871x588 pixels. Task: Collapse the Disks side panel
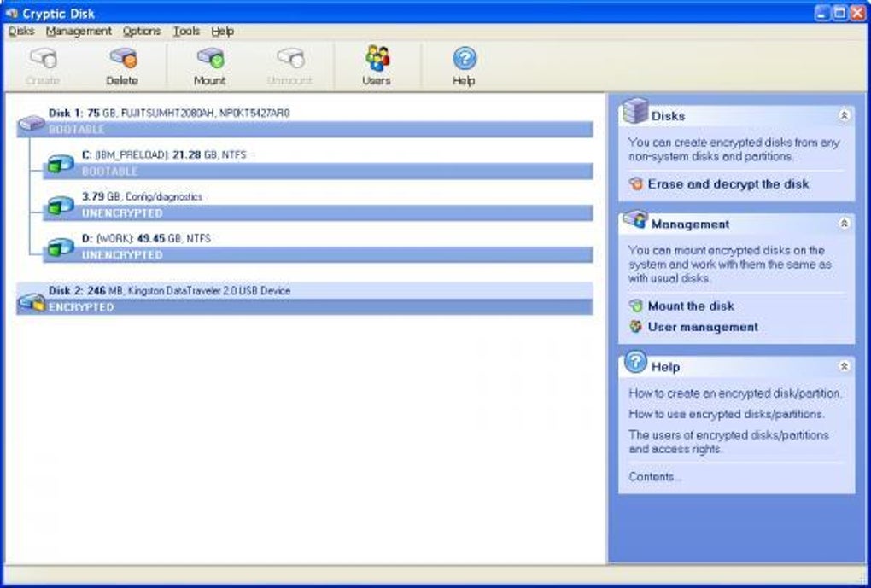pyautogui.click(x=844, y=115)
